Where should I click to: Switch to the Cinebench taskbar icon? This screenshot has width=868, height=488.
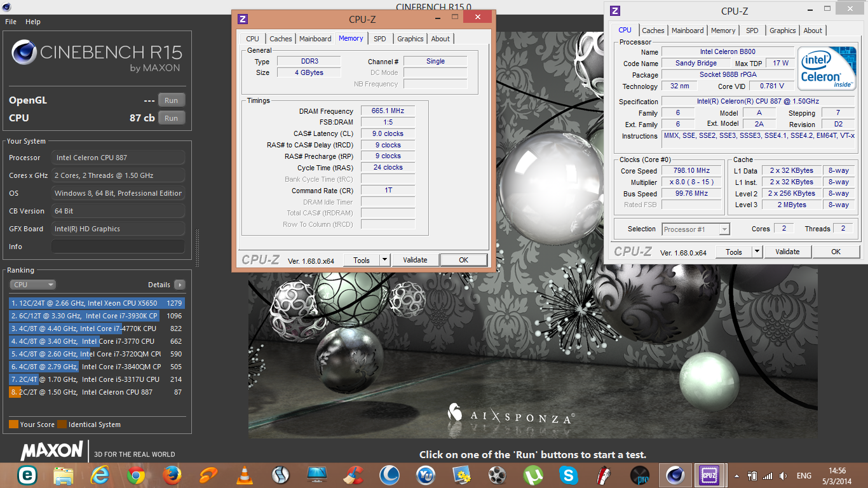pos(674,475)
